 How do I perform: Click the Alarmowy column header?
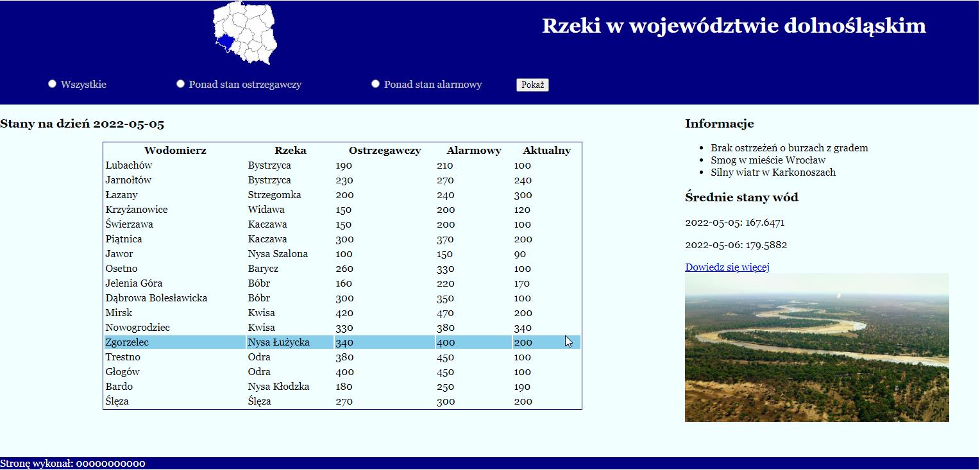pos(473,151)
